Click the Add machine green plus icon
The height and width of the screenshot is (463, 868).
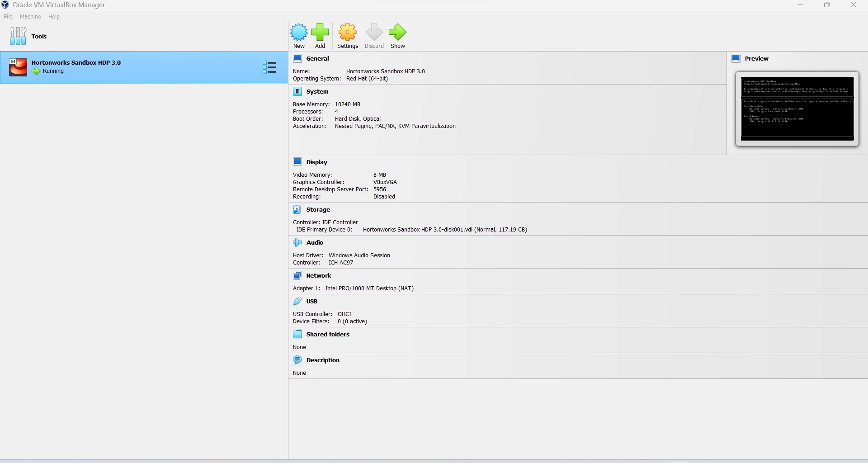point(320,32)
